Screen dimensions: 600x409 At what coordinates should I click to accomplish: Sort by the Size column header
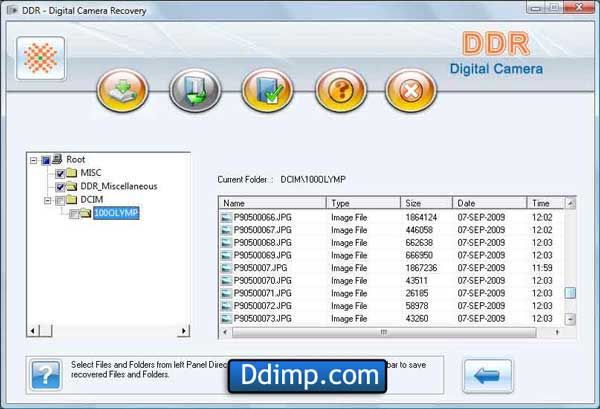[426, 203]
